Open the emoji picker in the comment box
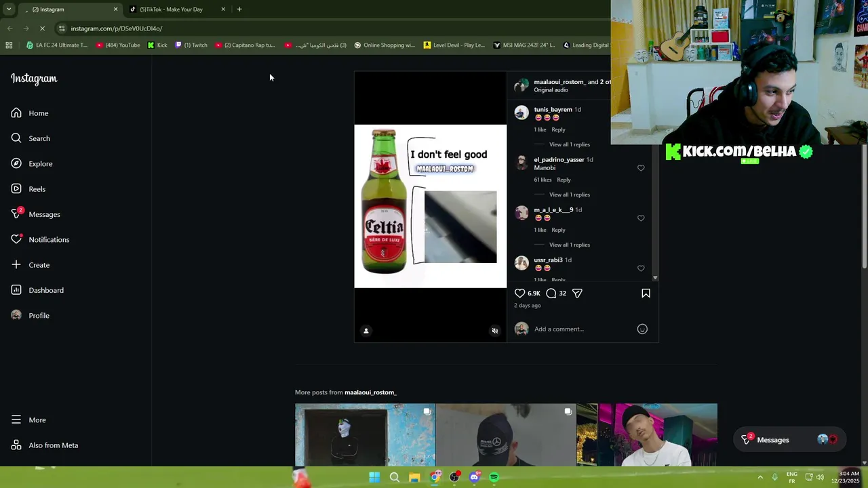Image resolution: width=868 pixels, height=488 pixels. [x=642, y=329]
